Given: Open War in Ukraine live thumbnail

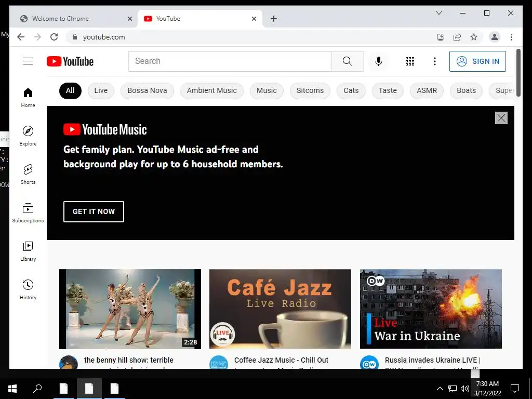Looking at the screenshot, I should tap(431, 309).
